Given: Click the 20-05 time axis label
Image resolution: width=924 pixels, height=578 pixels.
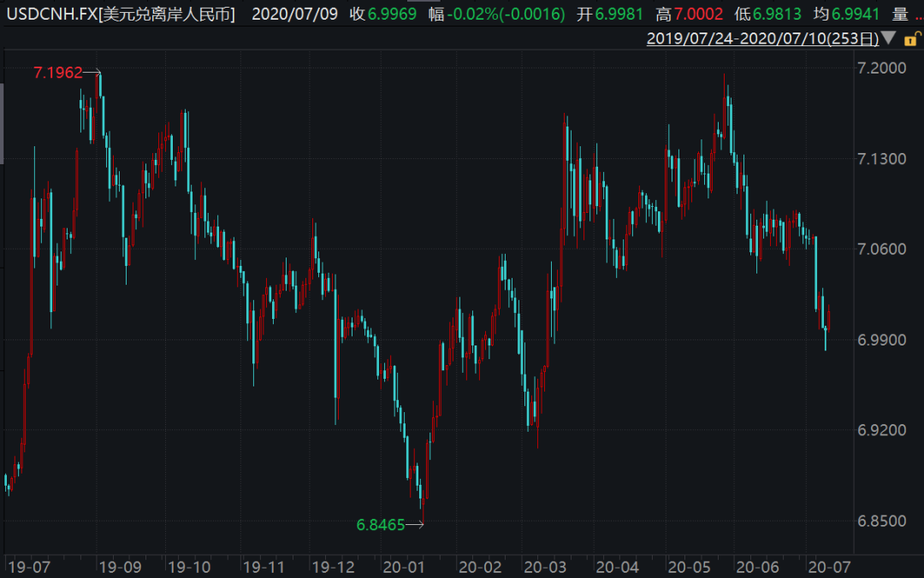Looking at the screenshot, I should click(x=689, y=568).
